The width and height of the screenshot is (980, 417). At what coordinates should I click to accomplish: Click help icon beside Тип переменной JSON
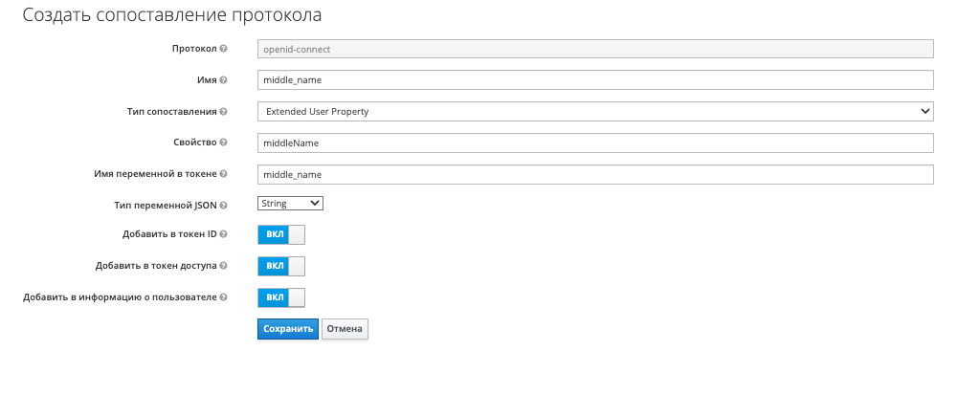[x=223, y=205]
